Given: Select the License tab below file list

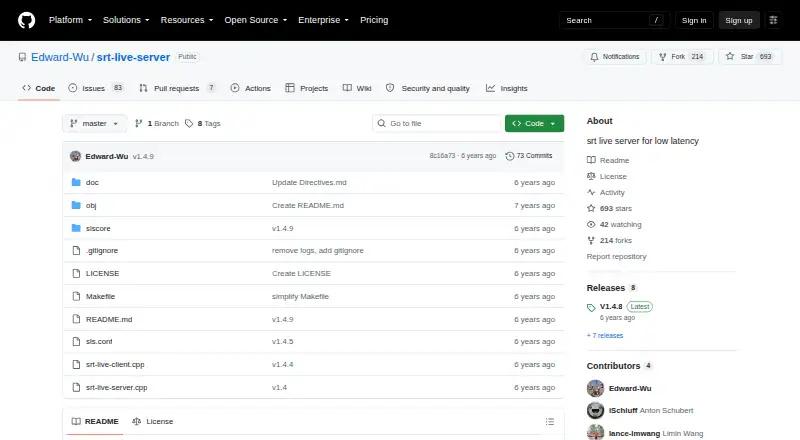Looking at the screenshot, I should click(153, 422).
